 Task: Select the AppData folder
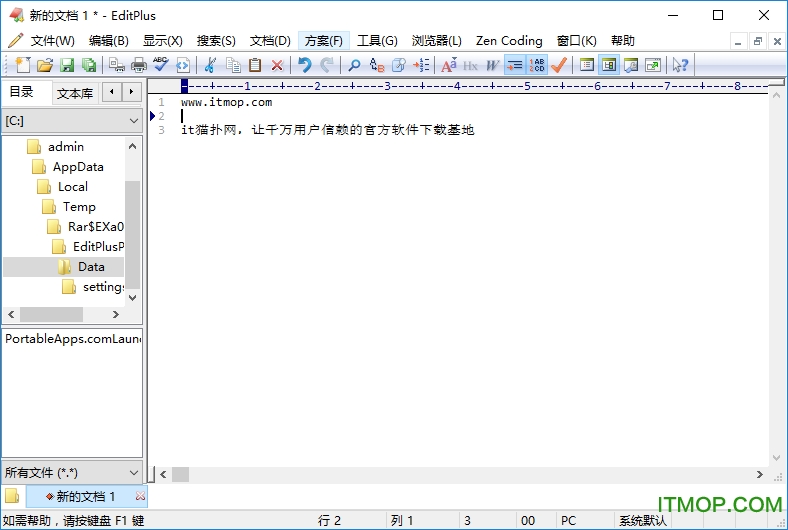(x=78, y=167)
